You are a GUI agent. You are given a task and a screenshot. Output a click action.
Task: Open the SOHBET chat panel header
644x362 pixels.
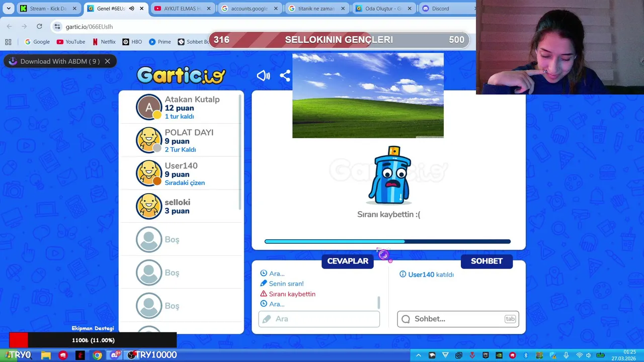tap(487, 261)
